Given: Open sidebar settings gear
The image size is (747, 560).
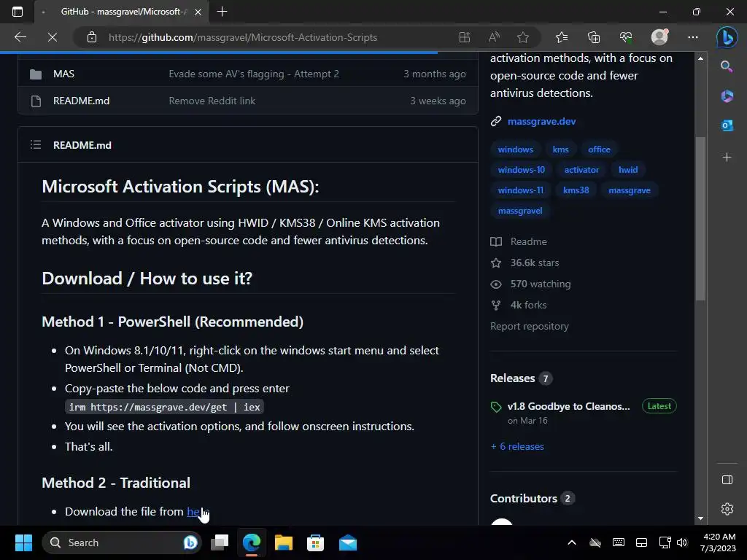Looking at the screenshot, I should click(x=727, y=509).
